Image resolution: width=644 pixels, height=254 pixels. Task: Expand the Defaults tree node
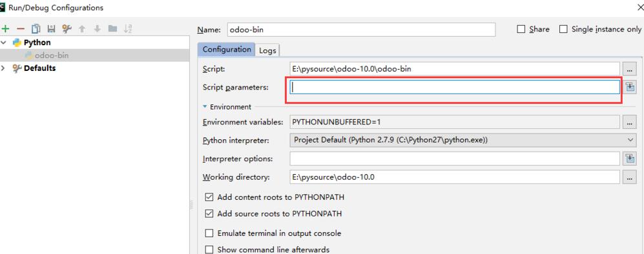coord(4,68)
